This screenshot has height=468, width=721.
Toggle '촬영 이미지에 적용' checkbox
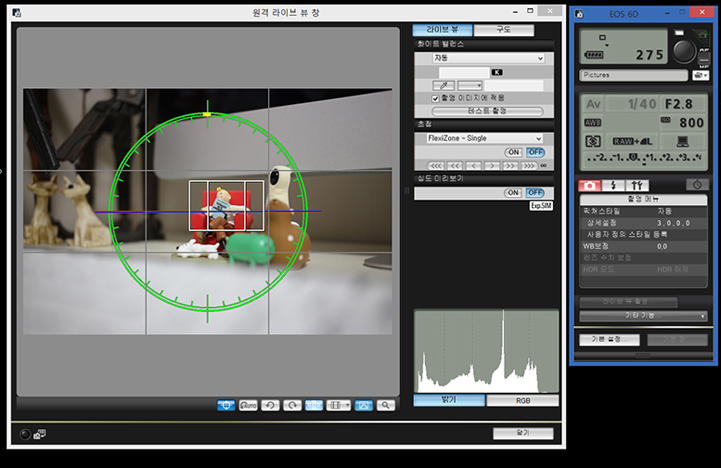435,98
